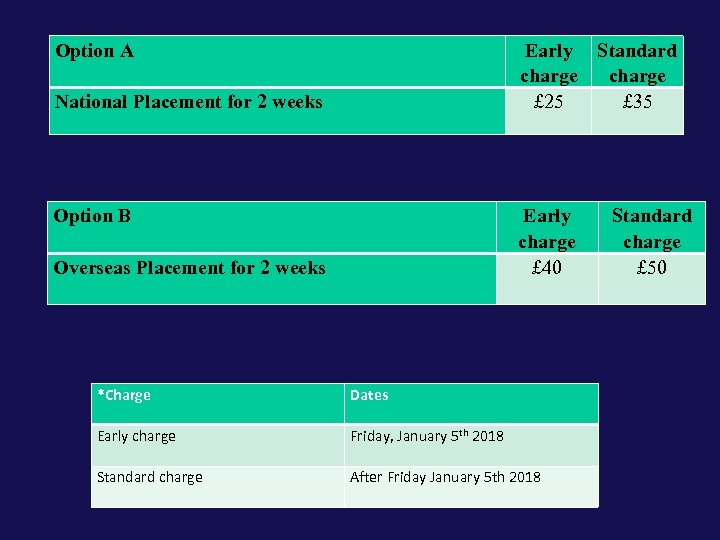Select 'Overseas Placement for 2 weeks' text

[190, 268]
